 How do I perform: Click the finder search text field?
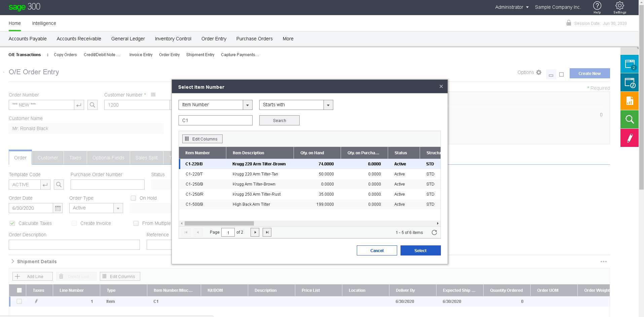pos(216,120)
